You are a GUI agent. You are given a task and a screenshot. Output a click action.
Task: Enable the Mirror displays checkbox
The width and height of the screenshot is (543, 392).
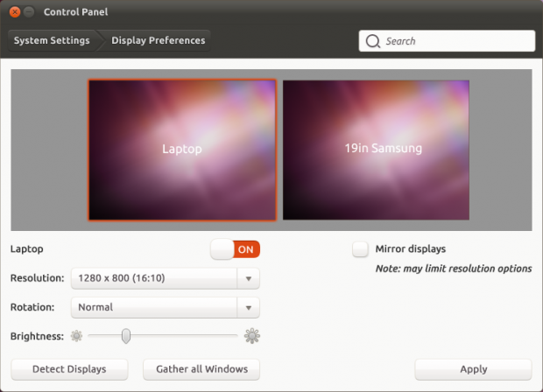360,249
